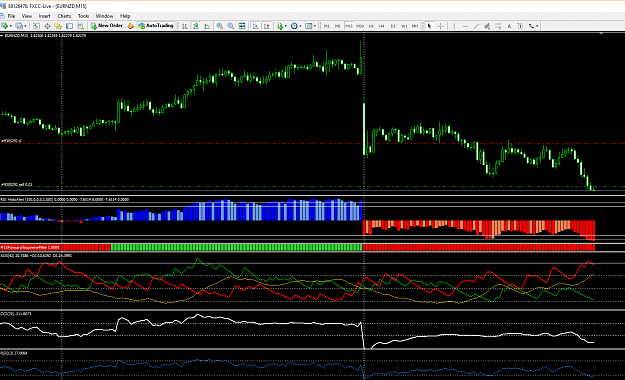Toggle the AutoTrading button
The height and width of the screenshot is (380, 625).
[156, 26]
